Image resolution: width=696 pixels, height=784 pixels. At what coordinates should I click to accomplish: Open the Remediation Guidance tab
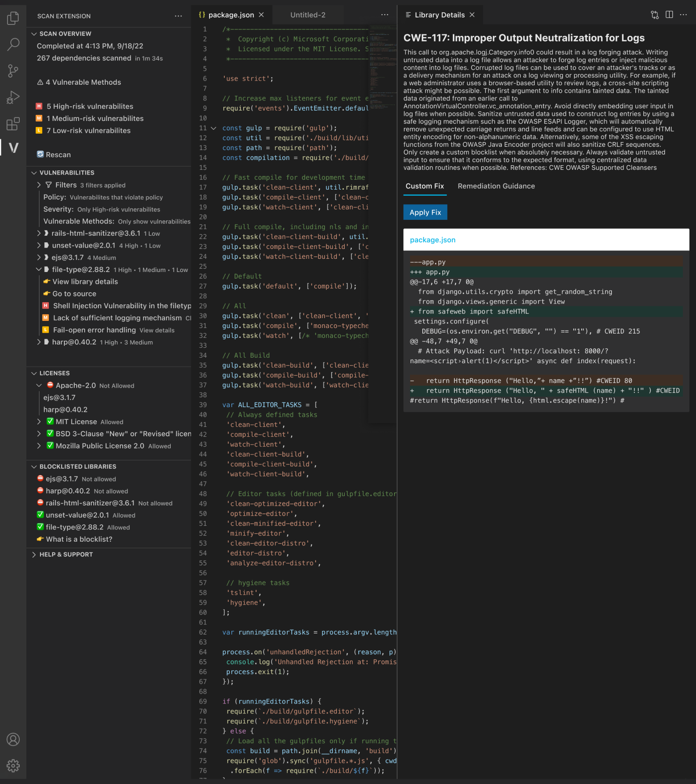coord(496,186)
